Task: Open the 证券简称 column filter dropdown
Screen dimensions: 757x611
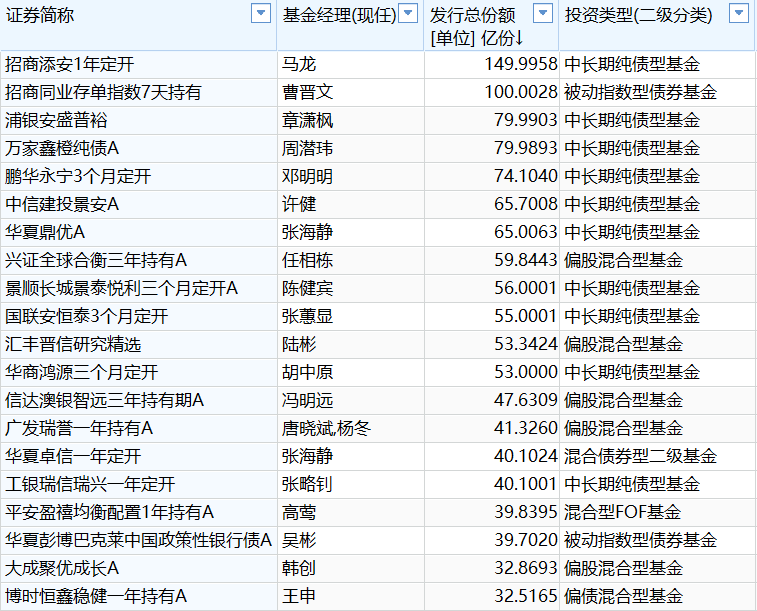Action: (x=261, y=14)
